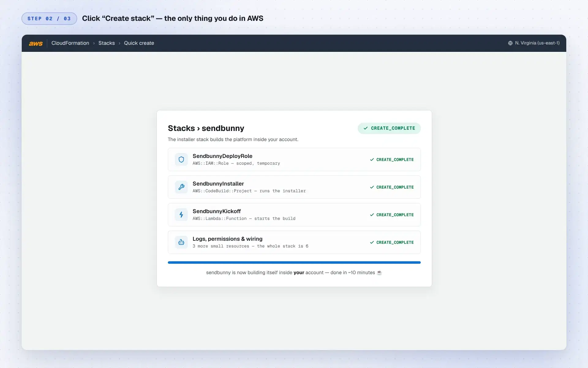Click the AWS logo in header
The height and width of the screenshot is (368, 588).
click(36, 43)
